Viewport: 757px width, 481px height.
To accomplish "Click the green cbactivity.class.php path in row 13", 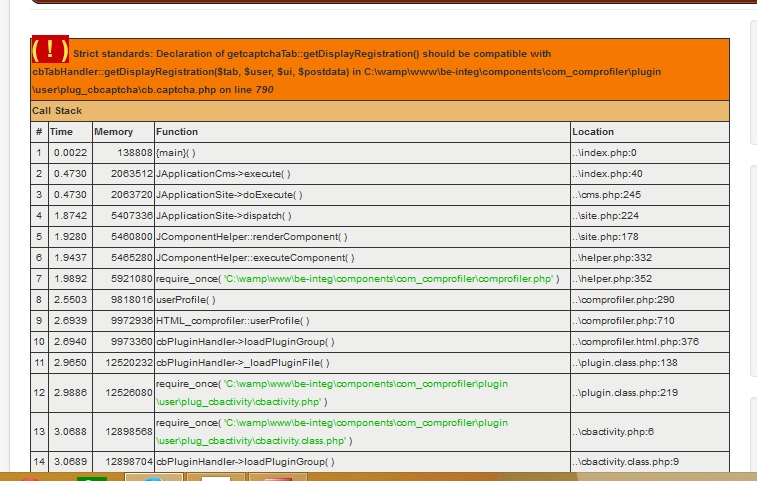I will pos(332,432).
